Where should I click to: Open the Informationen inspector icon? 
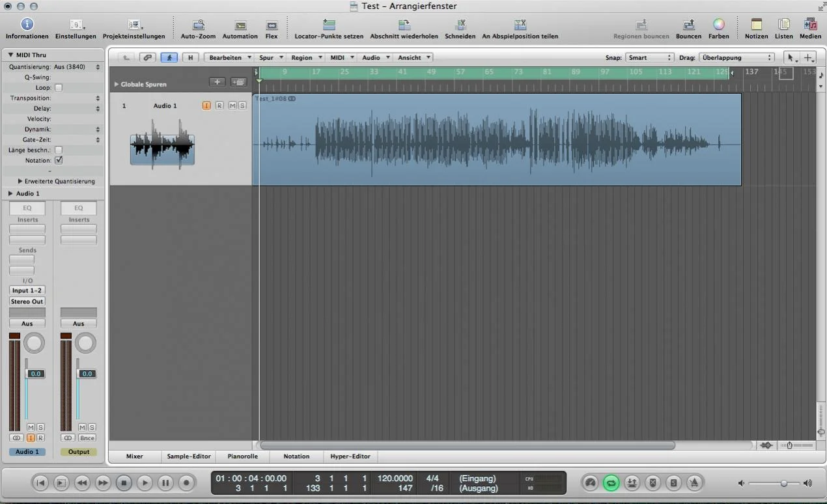27,25
